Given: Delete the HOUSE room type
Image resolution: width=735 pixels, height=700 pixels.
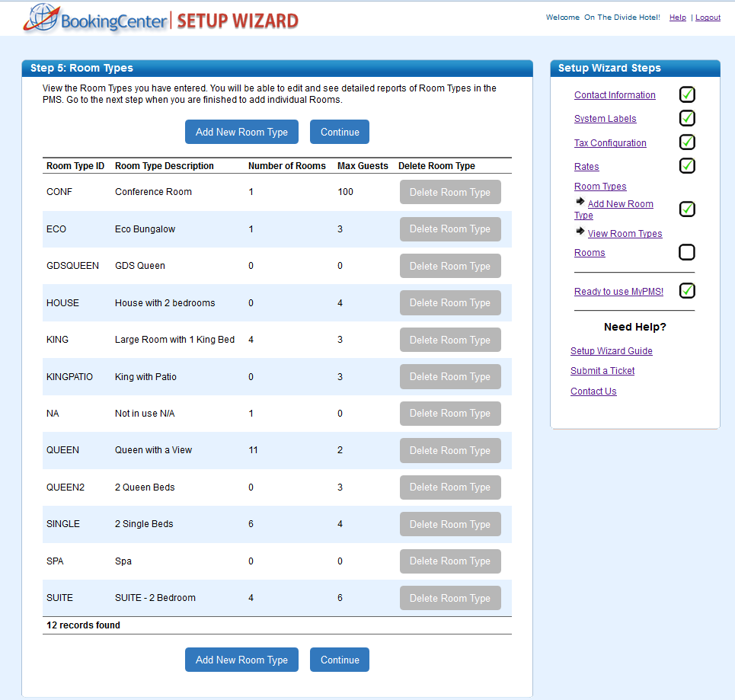Looking at the screenshot, I should (450, 303).
